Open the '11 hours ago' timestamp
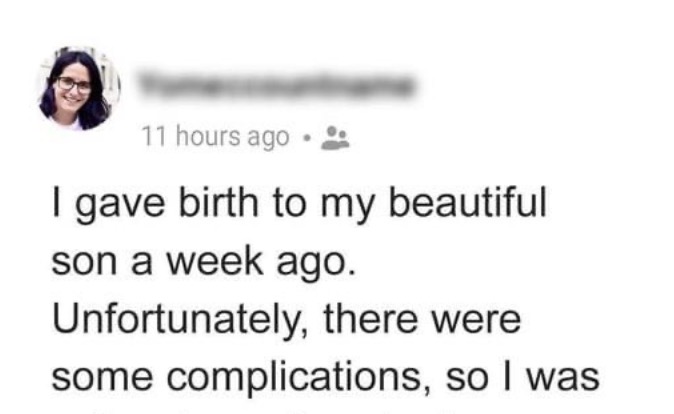Screen dimensions: 674x414 click(215, 139)
